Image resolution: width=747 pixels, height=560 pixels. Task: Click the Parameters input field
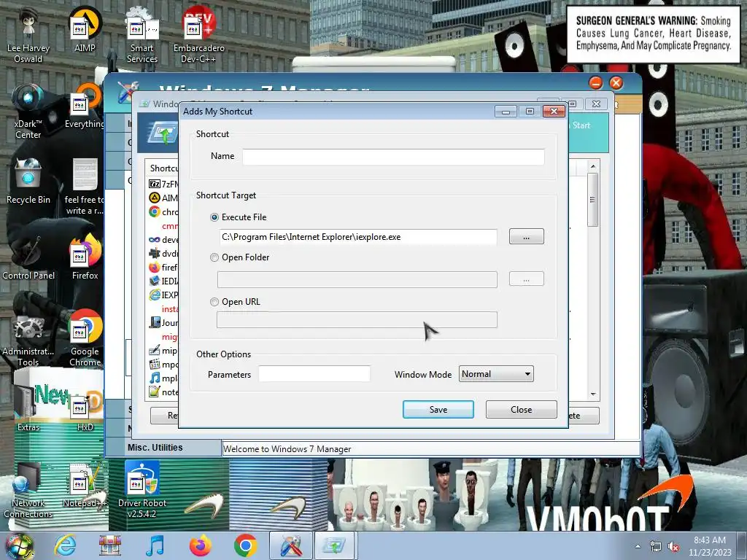click(x=314, y=374)
